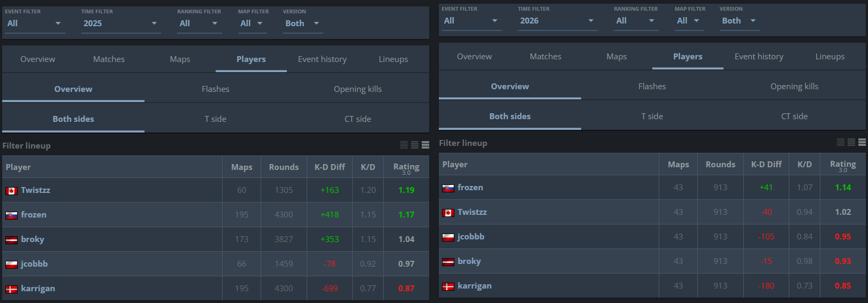Click karrigan's -180 K-D Diff in 2026 table
868x303 pixels.
click(x=766, y=286)
